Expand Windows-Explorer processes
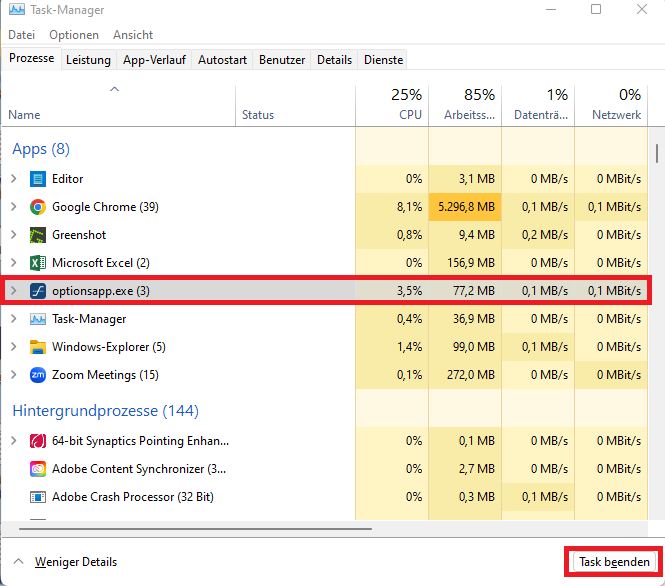Screen dimensions: 665x586 click(x=14, y=346)
